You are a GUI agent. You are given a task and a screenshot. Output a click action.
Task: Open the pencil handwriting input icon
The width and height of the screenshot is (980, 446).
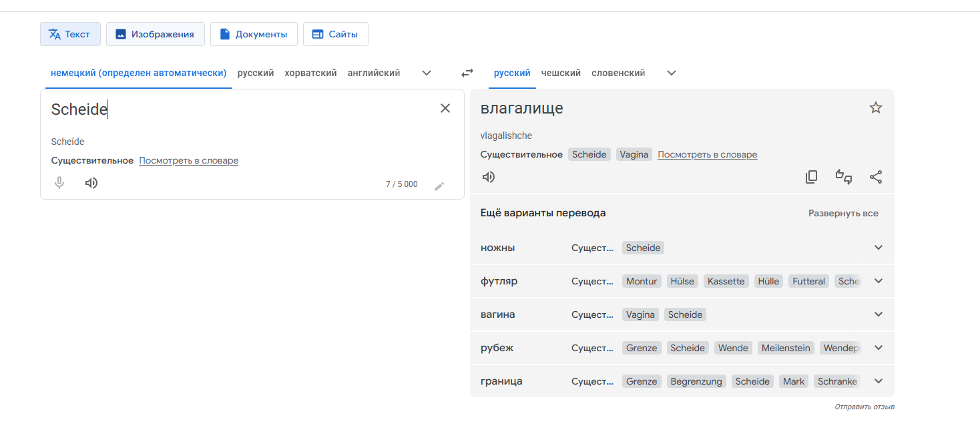click(x=439, y=186)
